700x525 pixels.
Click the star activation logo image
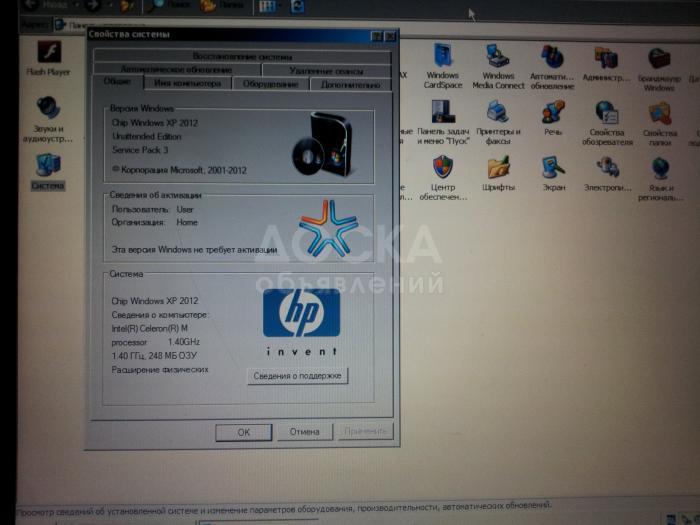tap(329, 228)
